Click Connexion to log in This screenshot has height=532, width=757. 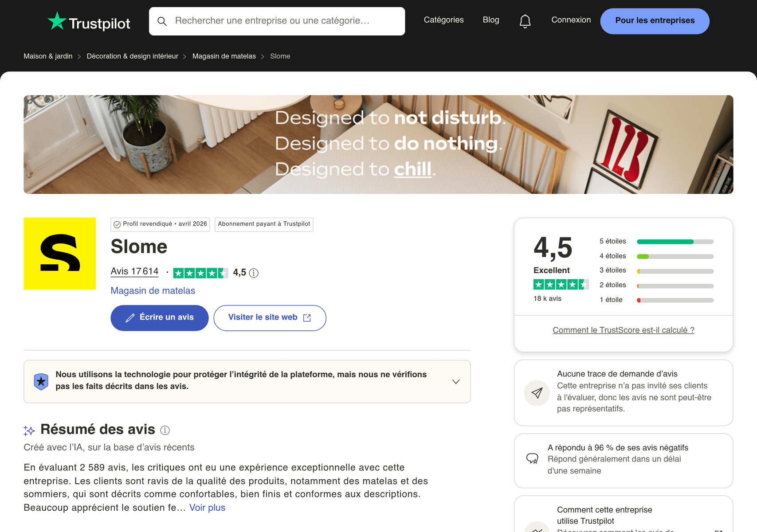pyautogui.click(x=571, y=20)
